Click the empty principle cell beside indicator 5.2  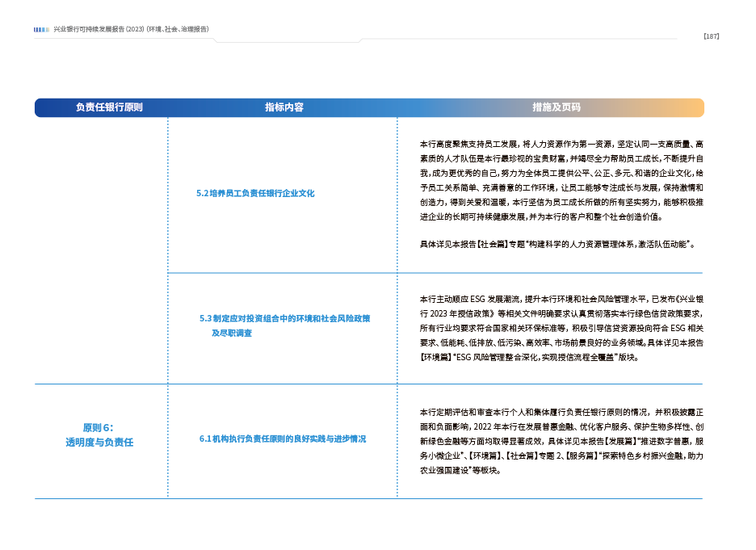[x=101, y=194]
